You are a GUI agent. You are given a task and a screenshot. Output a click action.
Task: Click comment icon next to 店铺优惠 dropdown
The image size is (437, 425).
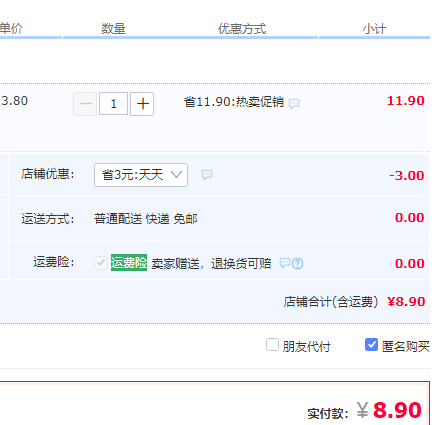pyautogui.click(x=207, y=175)
